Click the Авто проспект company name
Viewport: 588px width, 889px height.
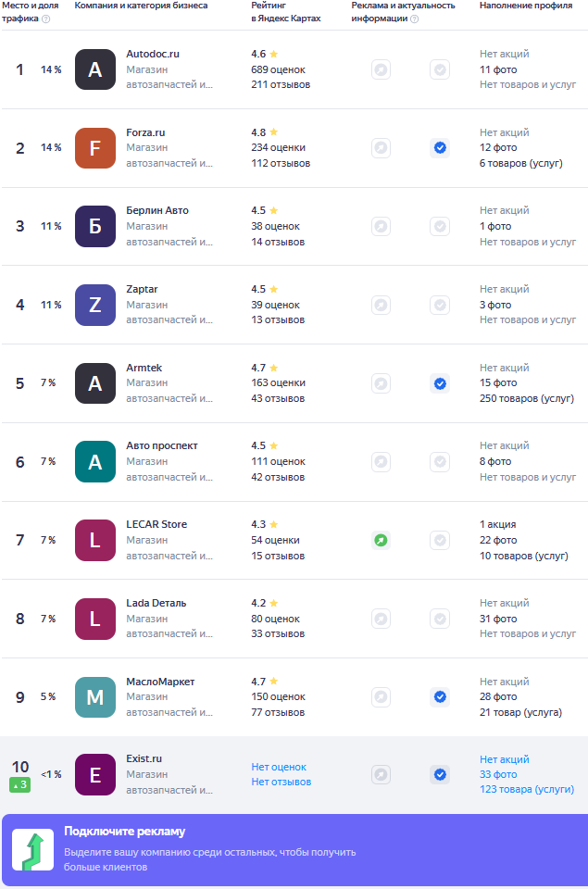(161, 445)
